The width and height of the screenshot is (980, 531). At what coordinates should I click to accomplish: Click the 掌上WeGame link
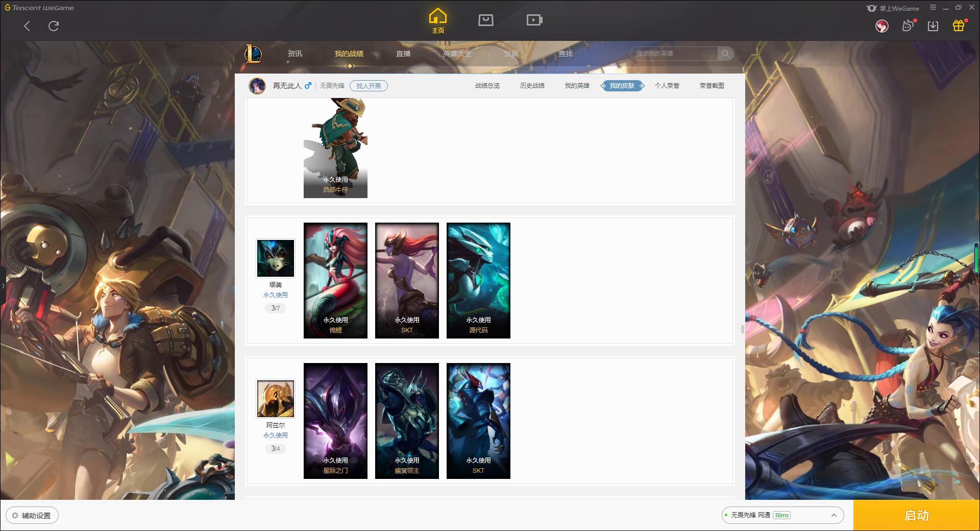pos(893,8)
